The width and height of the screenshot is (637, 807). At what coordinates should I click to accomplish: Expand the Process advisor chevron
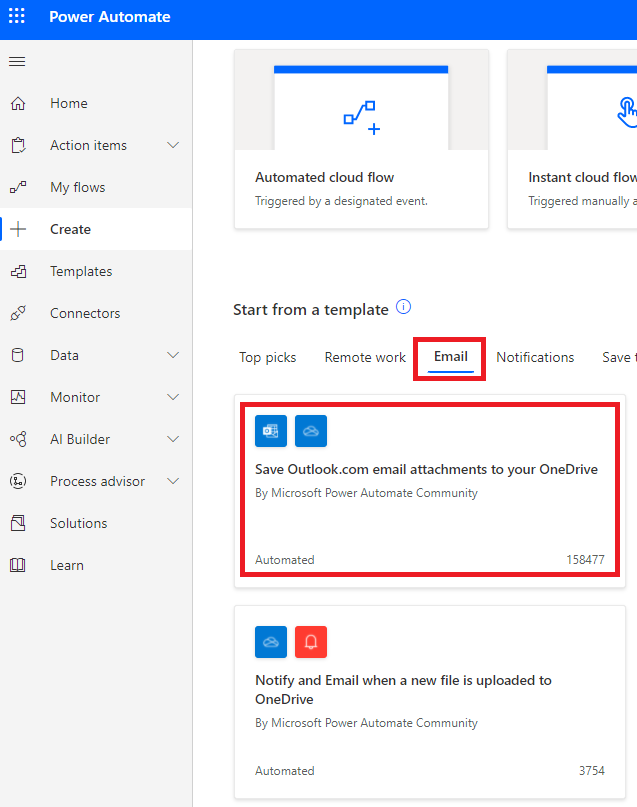tap(173, 481)
